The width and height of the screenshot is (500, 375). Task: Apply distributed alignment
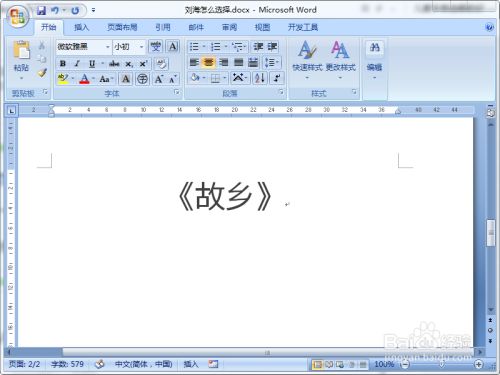[x=253, y=62]
